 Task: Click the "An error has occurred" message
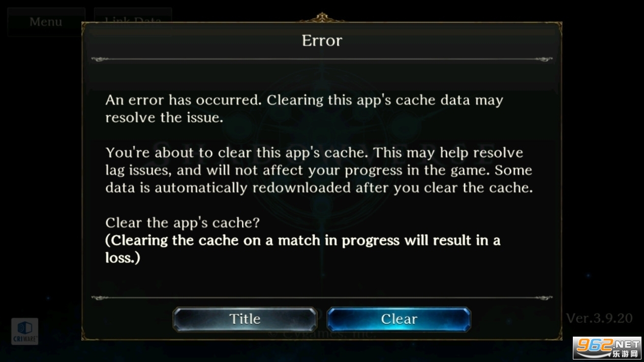[304, 109]
